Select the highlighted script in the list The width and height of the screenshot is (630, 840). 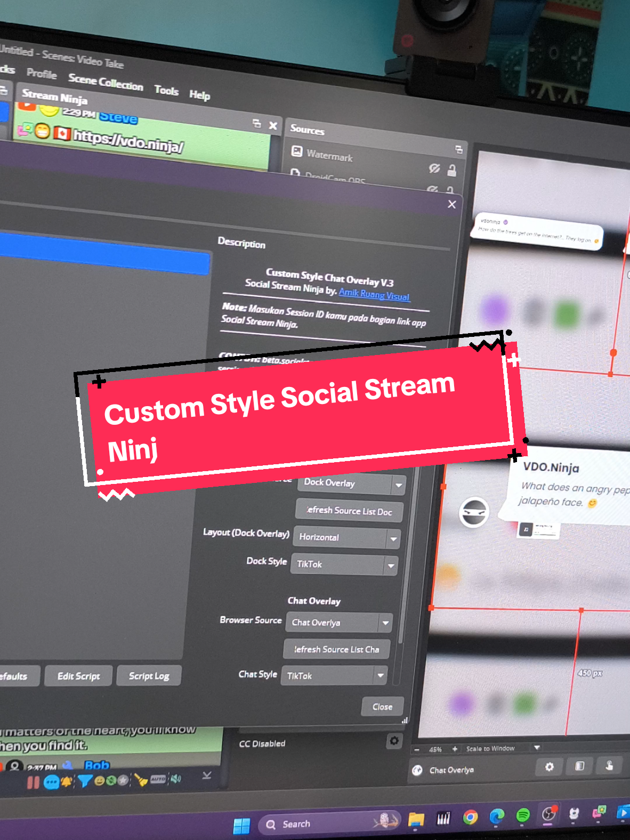[104, 253]
